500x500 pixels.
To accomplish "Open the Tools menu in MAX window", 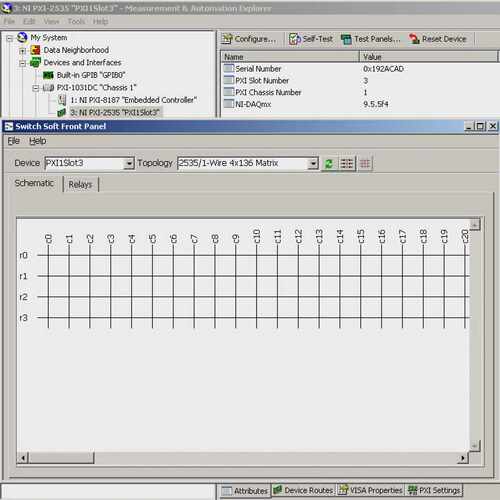I will (x=76, y=21).
